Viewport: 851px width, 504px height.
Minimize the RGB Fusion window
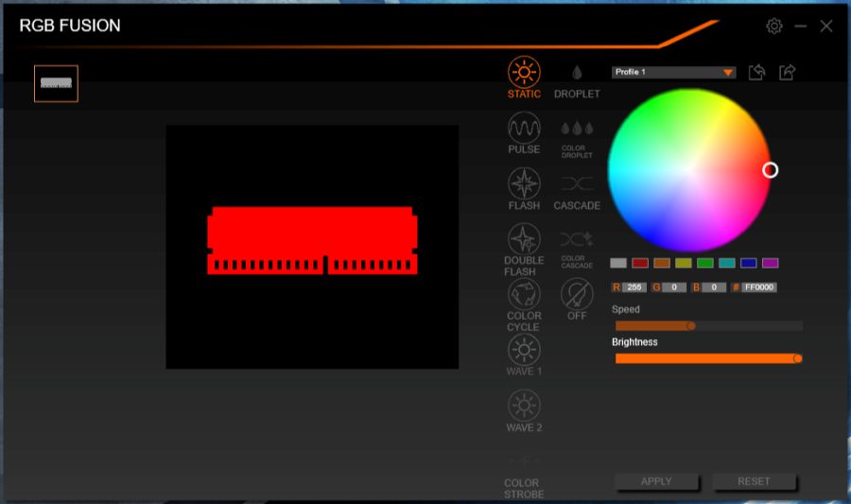[801, 26]
